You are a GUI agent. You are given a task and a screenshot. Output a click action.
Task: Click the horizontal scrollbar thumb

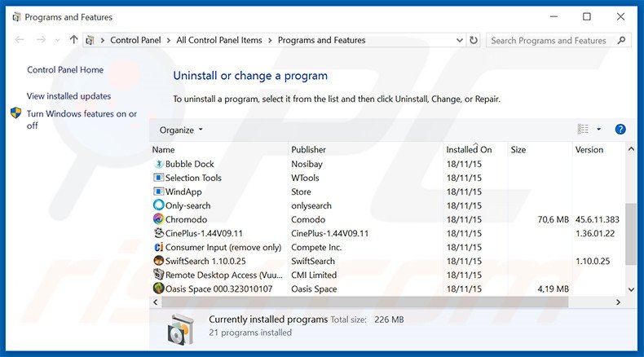click(365, 302)
